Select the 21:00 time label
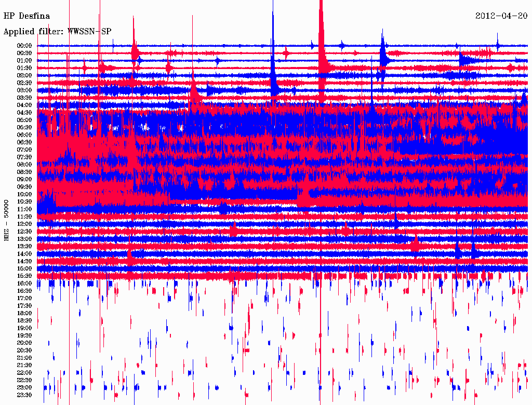This screenshot has height=405, width=532. click(24, 358)
